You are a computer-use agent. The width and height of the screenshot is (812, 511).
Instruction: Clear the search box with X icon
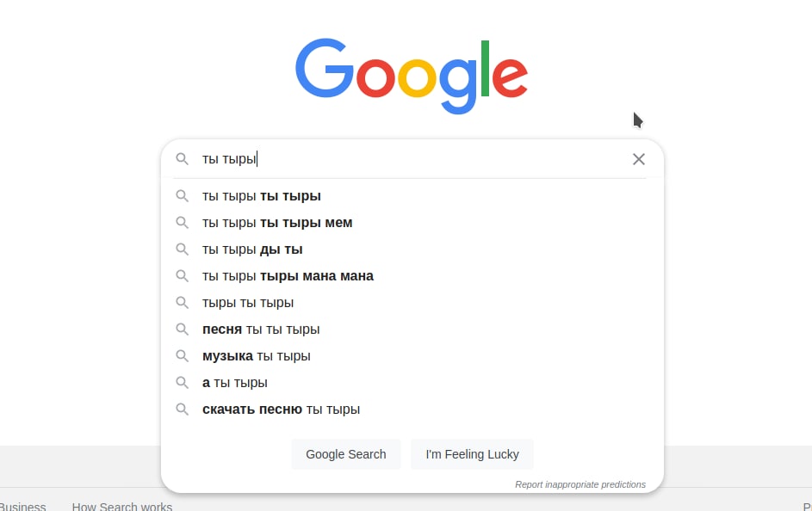coord(639,159)
